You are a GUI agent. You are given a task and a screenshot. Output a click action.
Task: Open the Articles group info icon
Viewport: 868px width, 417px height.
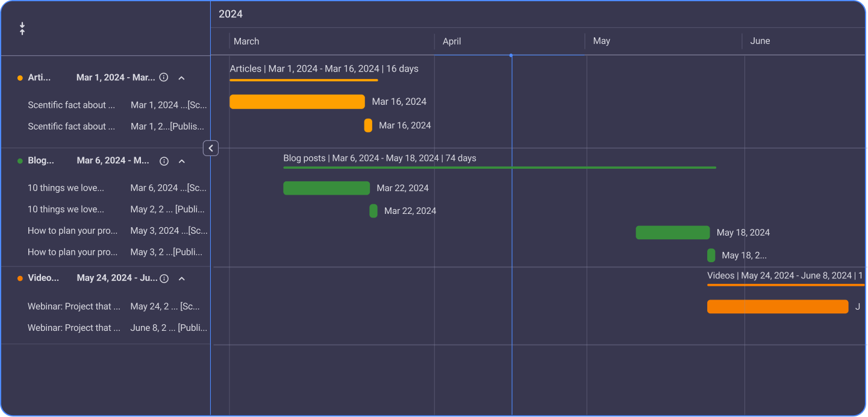[x=164, y=78]
